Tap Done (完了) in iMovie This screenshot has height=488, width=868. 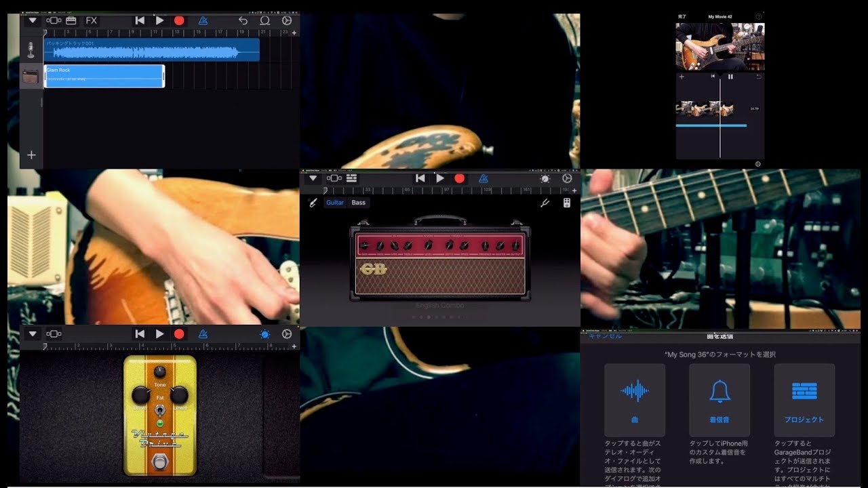pos(682,16)
